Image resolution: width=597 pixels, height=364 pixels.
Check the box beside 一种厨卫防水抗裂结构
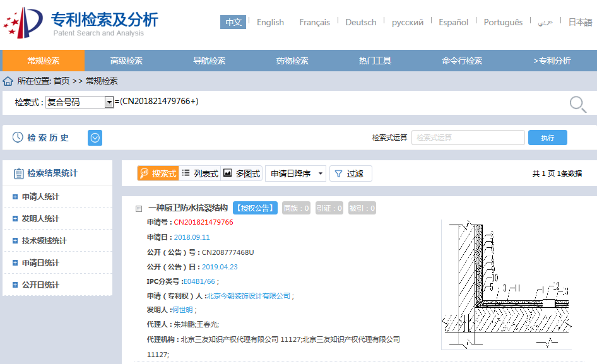click(139, 209)
